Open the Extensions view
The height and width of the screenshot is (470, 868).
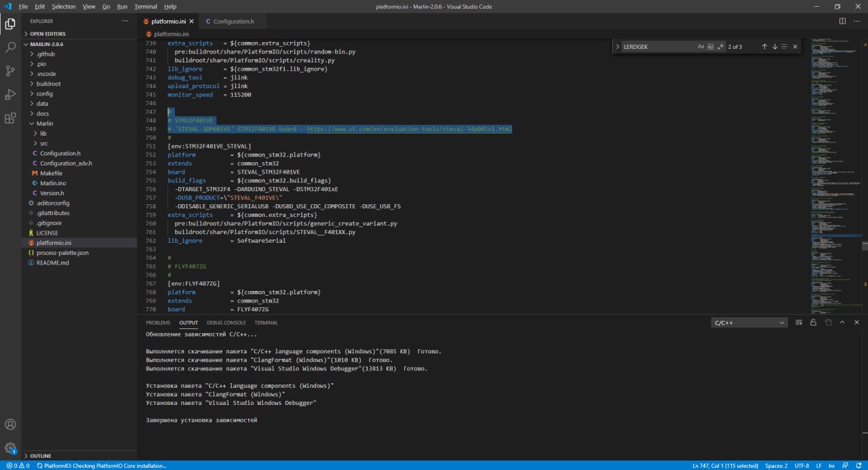(10, 118)
